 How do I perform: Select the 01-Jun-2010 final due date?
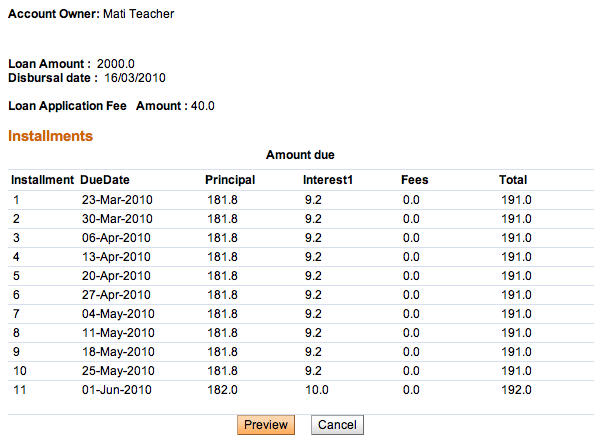[115, 389]
